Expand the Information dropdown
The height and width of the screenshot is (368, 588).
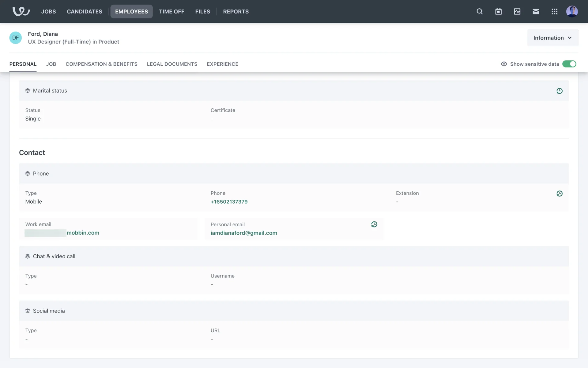[552, 38]
